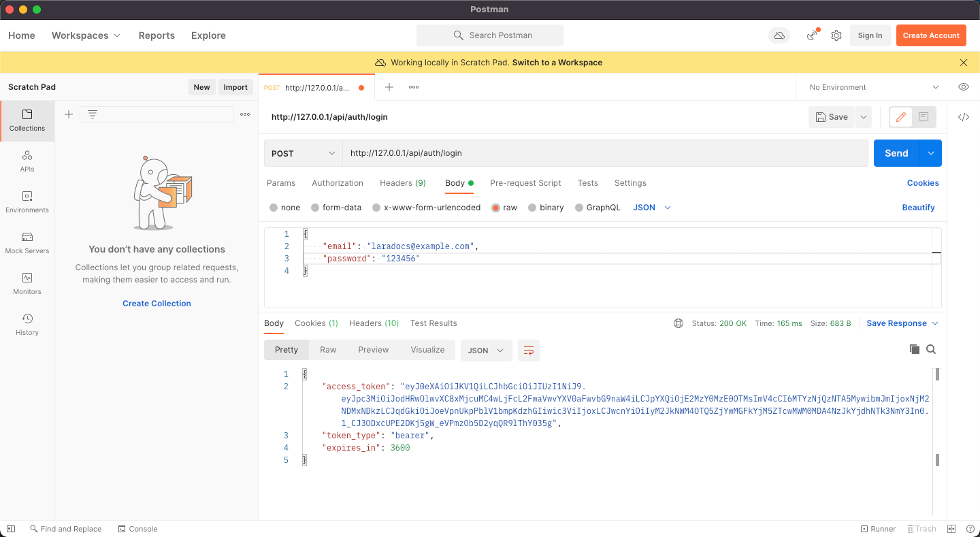This screenshot has height=537, width=980.
Task: Click the Create Account button
Action: click(x=931, y=35)
